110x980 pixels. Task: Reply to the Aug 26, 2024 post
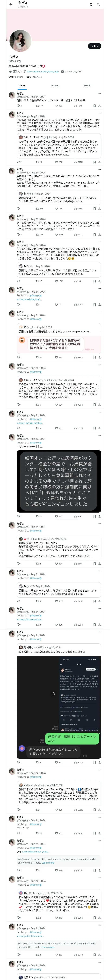(18, 235)
